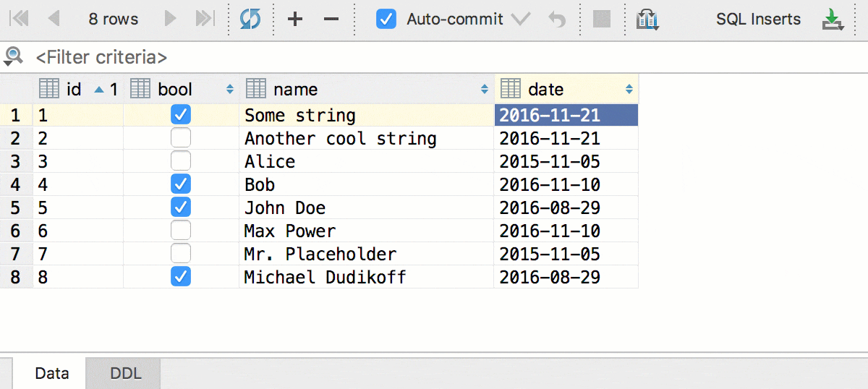Check the bool checkbox for Alice
The width and height of the screenshot is (868, 389).
click(181, 161)
